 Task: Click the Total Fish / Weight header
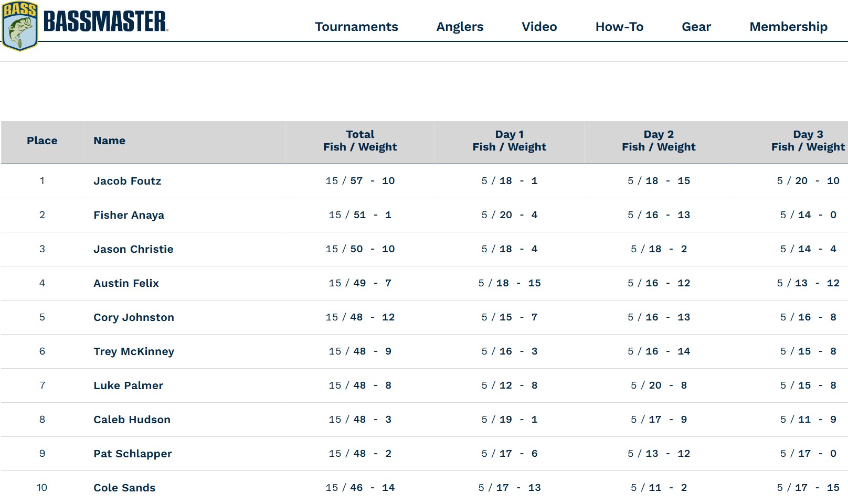[360, 141]
